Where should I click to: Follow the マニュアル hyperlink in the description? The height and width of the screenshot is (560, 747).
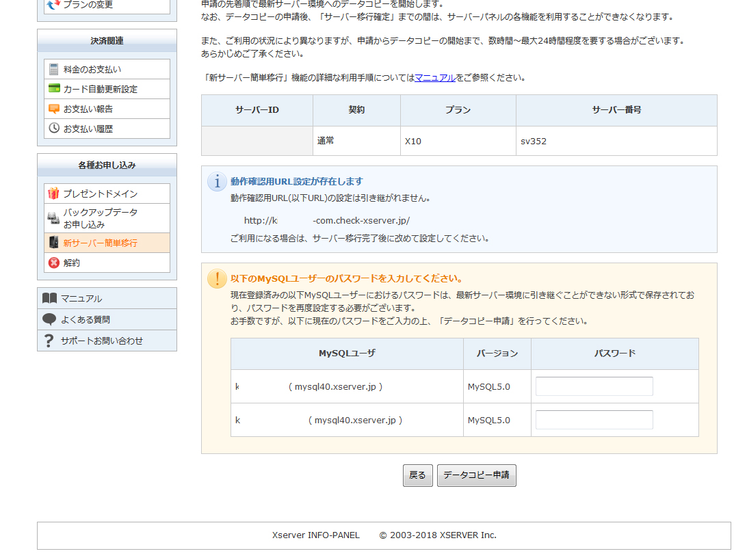point(435,78)
